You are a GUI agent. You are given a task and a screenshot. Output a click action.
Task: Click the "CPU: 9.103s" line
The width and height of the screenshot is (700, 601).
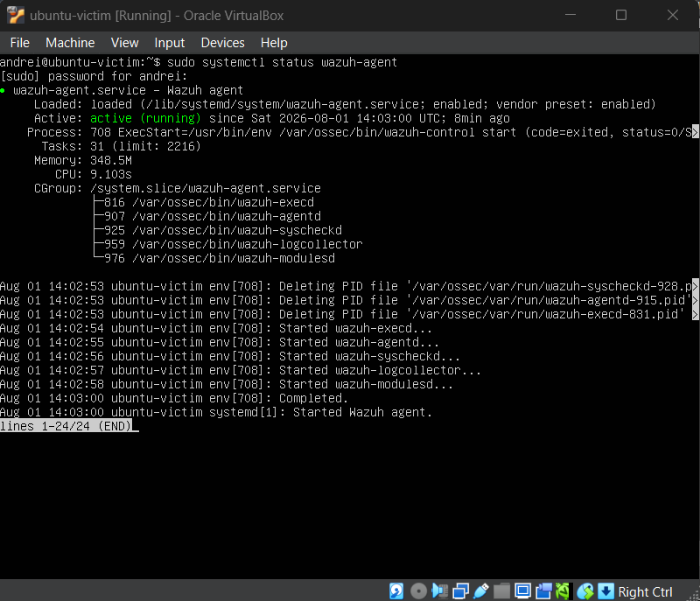(94, 174)
